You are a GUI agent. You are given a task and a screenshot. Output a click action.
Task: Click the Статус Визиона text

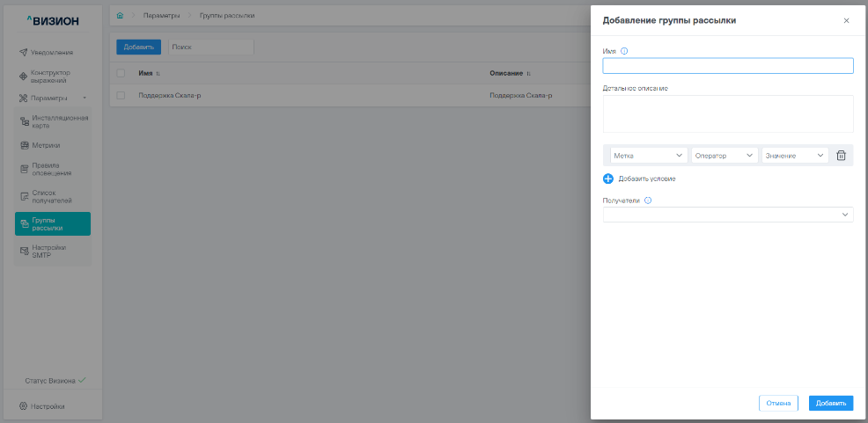50,381
